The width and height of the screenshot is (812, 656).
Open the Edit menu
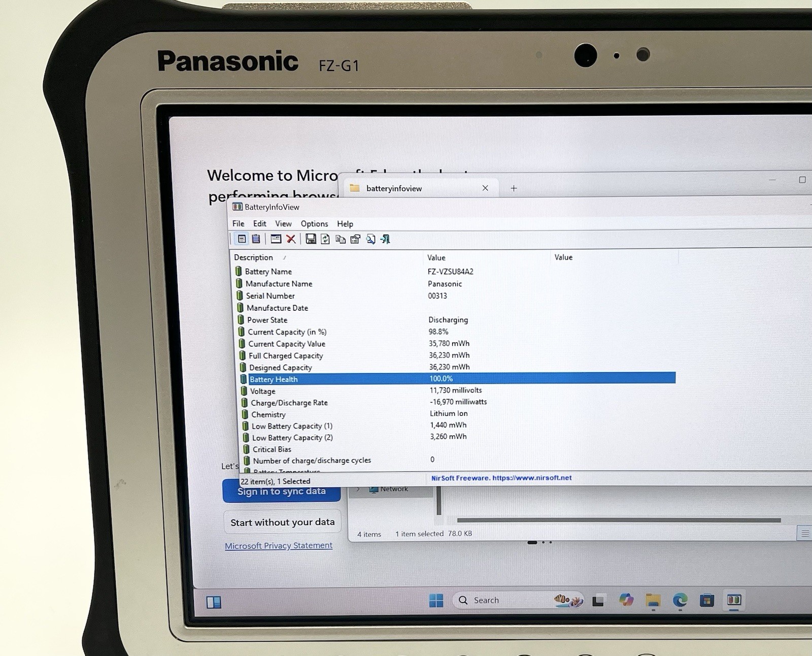pyautogui.click(x=260, y=223)
